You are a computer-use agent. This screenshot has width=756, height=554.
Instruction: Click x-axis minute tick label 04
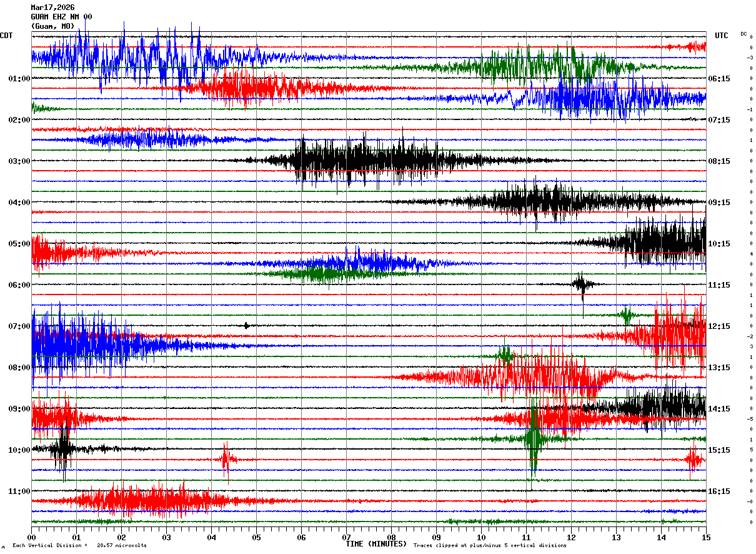(x=211, y=537)
